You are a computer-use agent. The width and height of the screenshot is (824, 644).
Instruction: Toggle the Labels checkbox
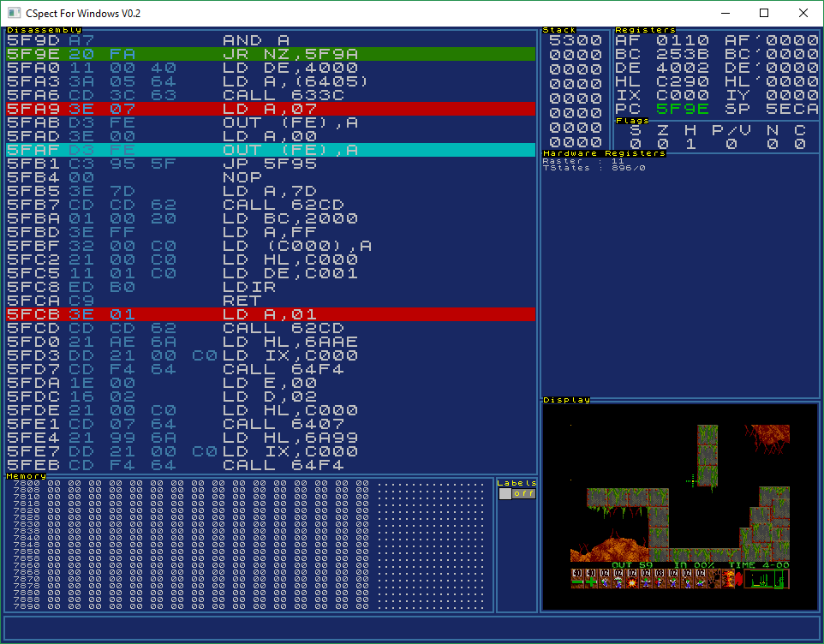505,492
